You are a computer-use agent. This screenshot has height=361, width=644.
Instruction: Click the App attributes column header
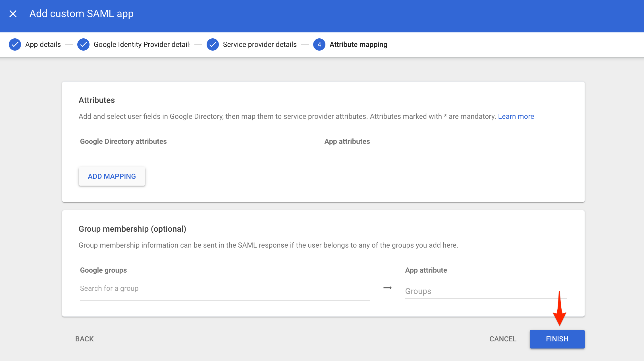347,142
